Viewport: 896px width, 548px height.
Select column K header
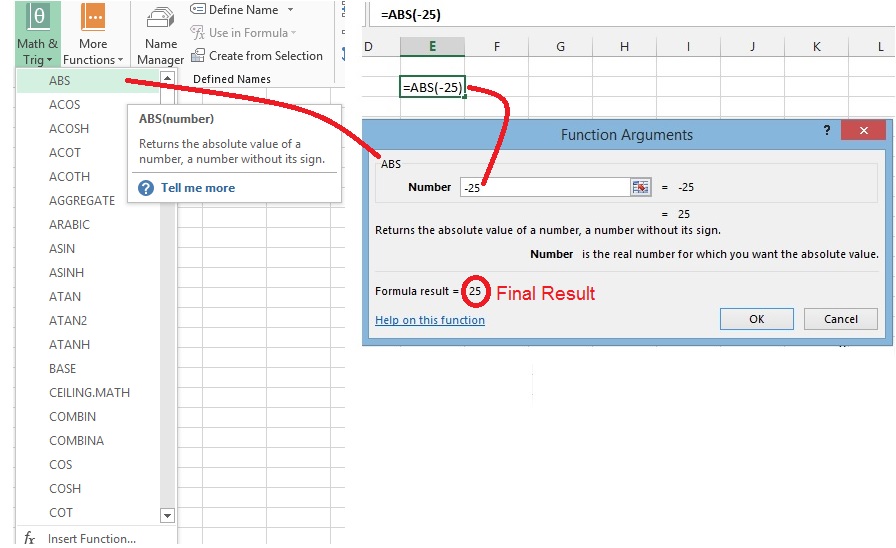[x=817, y=46]
